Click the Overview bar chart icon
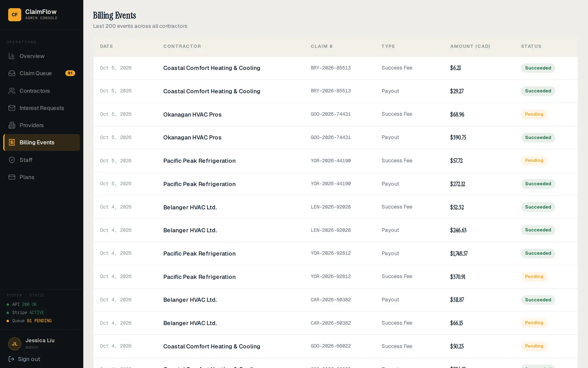 [x=12, y=56]
